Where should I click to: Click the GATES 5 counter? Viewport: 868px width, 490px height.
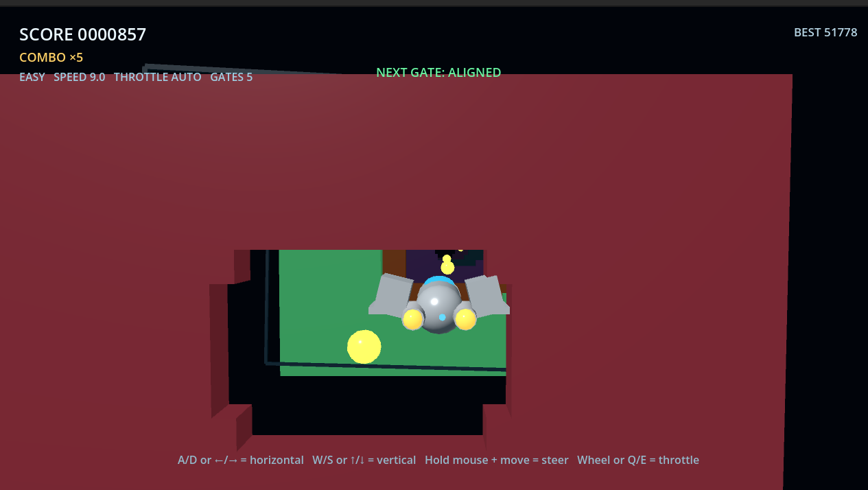(231, 77)
